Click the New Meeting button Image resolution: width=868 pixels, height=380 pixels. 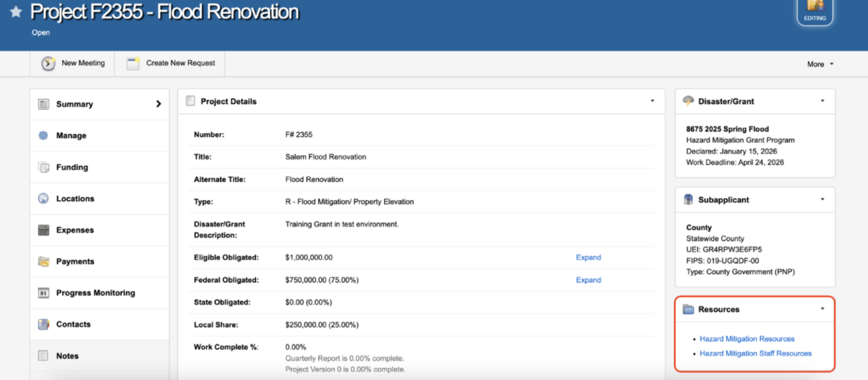72,64
